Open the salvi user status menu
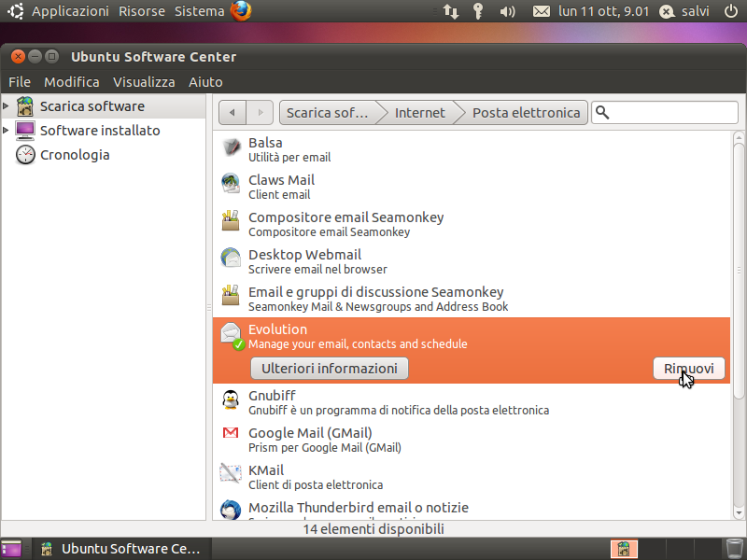This screenshot has width=747, height=560. (684, 11)
